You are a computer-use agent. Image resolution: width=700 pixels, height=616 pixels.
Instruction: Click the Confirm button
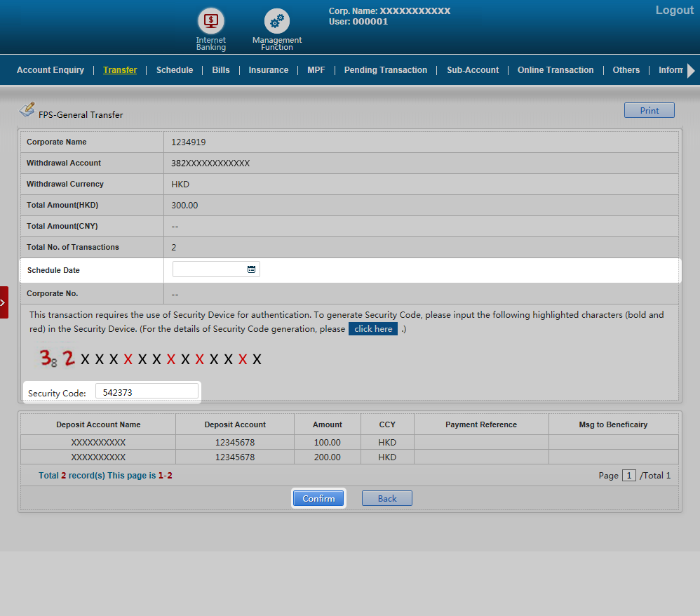click(x=318, y=498)
